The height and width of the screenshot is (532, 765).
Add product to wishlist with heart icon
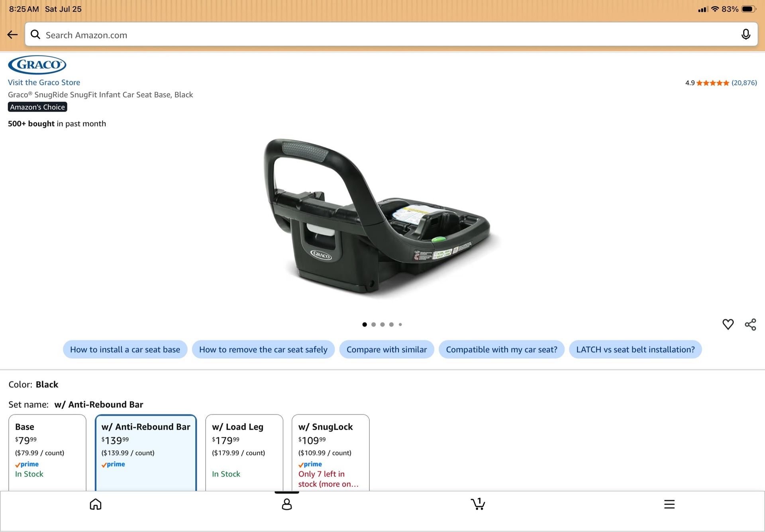[x=728, y=324]
